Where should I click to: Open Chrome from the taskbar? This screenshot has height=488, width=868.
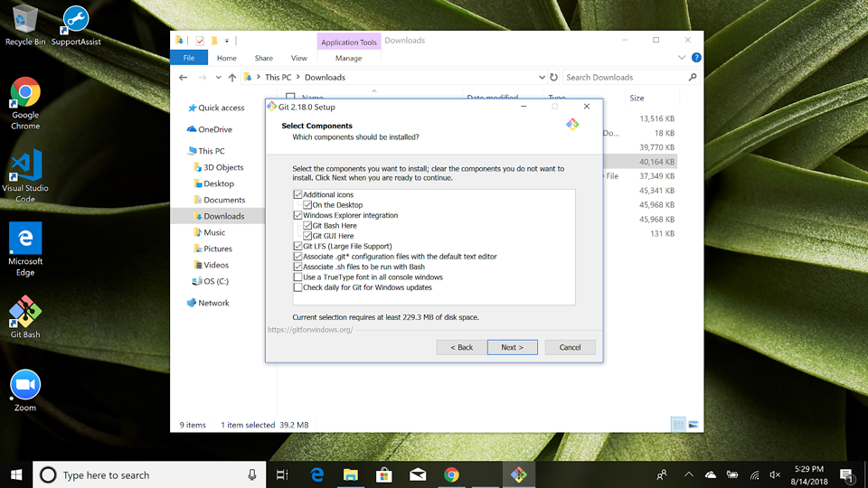click(452, 474)
